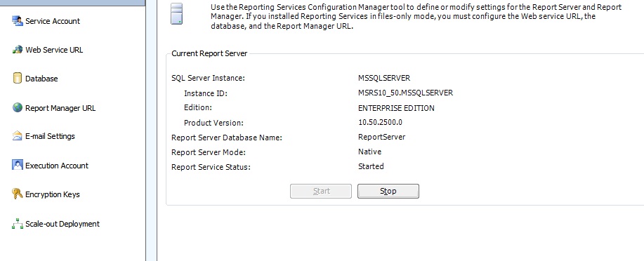The width and height of the screenshot is (644, 261).
Task: Click the MSRS10_50.MSSQLSERVER instance ID
Action: pos(405,93)
